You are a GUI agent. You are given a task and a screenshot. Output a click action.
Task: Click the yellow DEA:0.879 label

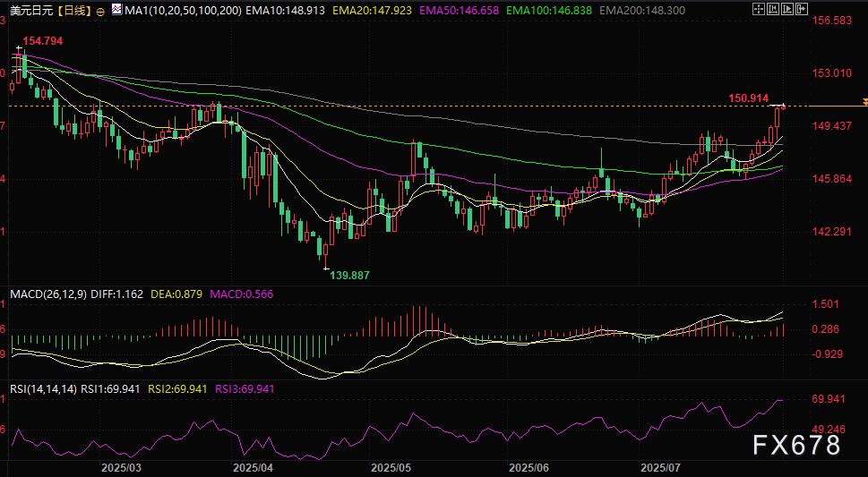tap(180, 294)
